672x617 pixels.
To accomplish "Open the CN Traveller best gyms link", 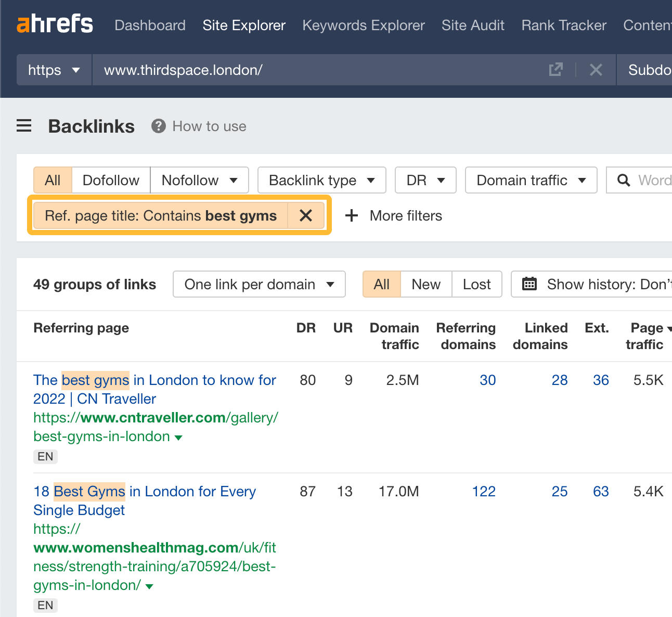I will (154, 389).
